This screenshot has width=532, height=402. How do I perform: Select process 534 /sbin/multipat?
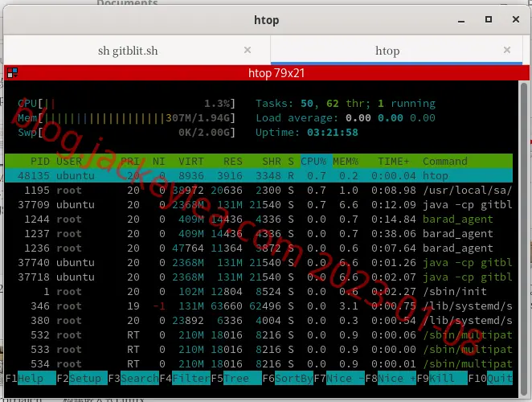tap(259, 364)
